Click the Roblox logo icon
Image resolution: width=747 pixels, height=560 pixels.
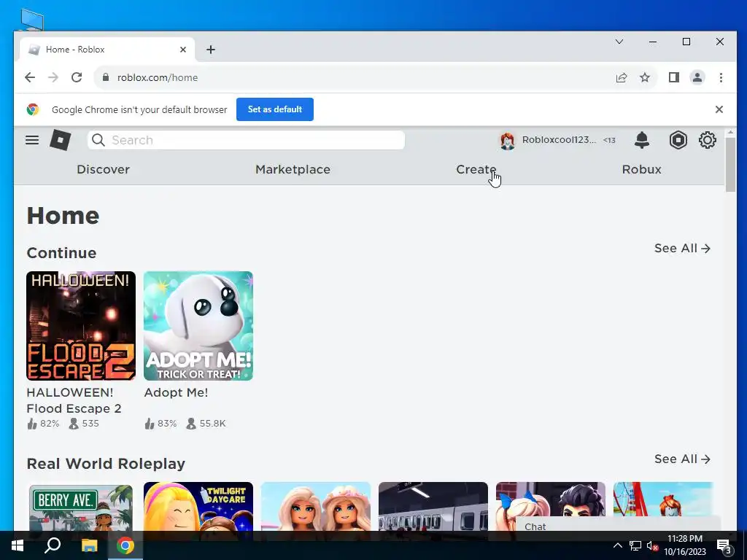(x=61, y=140)
